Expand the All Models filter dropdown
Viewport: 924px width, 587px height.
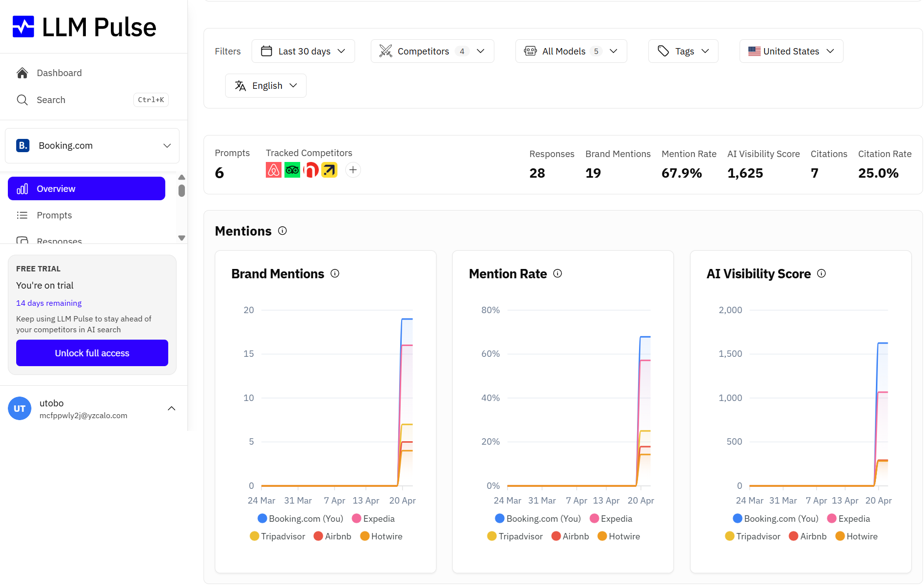571,51
